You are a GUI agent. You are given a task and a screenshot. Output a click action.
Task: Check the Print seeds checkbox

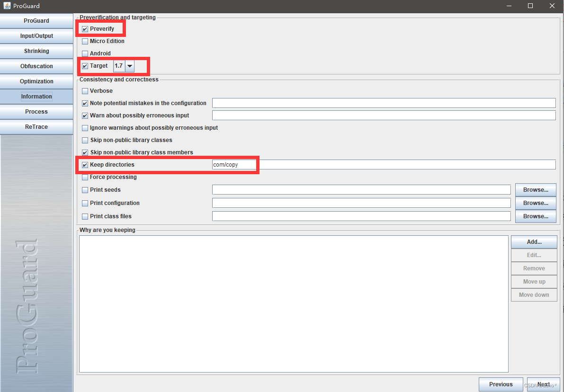tap(85, 190)
